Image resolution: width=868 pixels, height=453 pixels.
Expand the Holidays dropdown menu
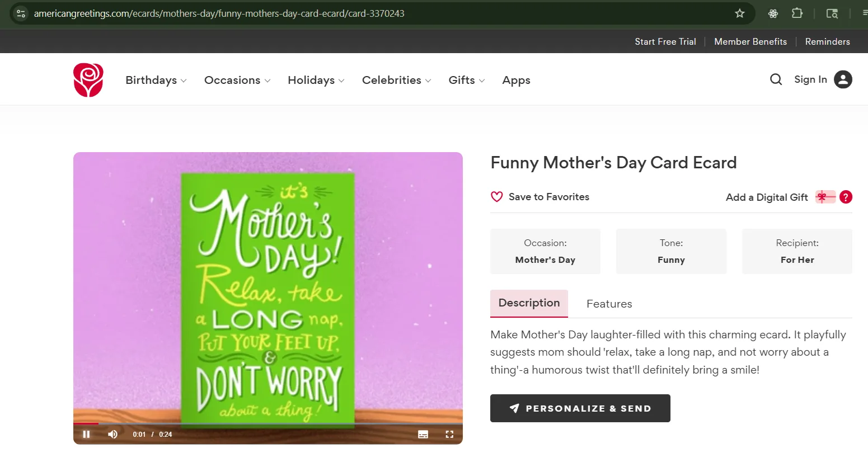[x=316, y=80]
